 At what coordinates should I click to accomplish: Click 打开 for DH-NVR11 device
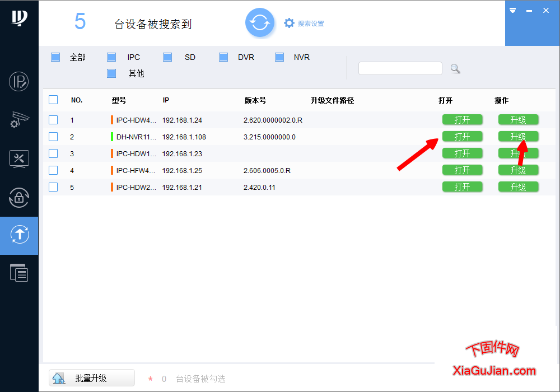pos(462,137)
